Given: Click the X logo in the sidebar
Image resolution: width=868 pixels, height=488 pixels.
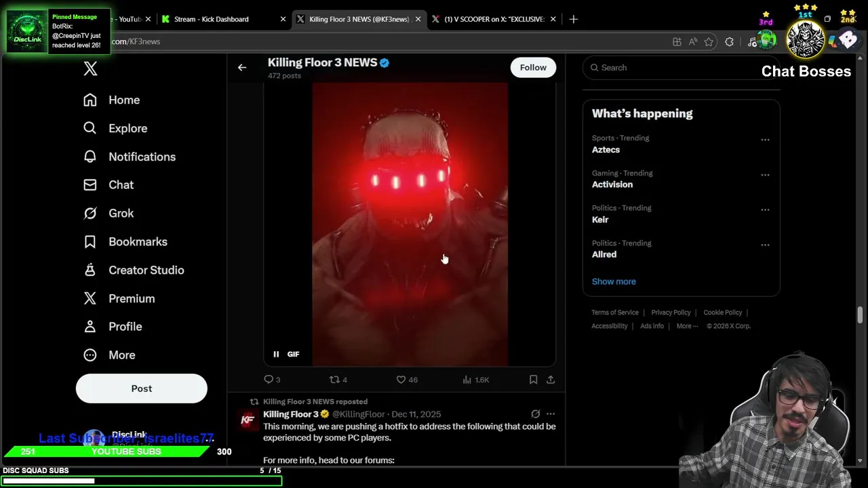Looking at the screenshot, I should pos(90,68).
